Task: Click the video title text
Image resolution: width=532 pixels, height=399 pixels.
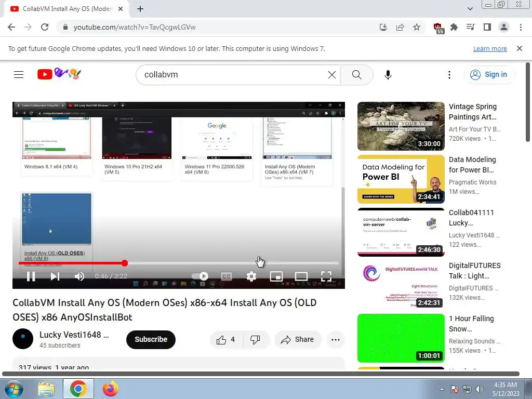Action: click(x=165, y=310)
